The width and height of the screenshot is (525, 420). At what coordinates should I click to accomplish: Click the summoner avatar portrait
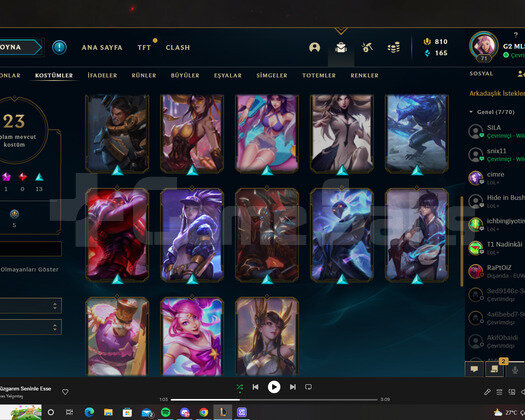(x=483, y=45)
